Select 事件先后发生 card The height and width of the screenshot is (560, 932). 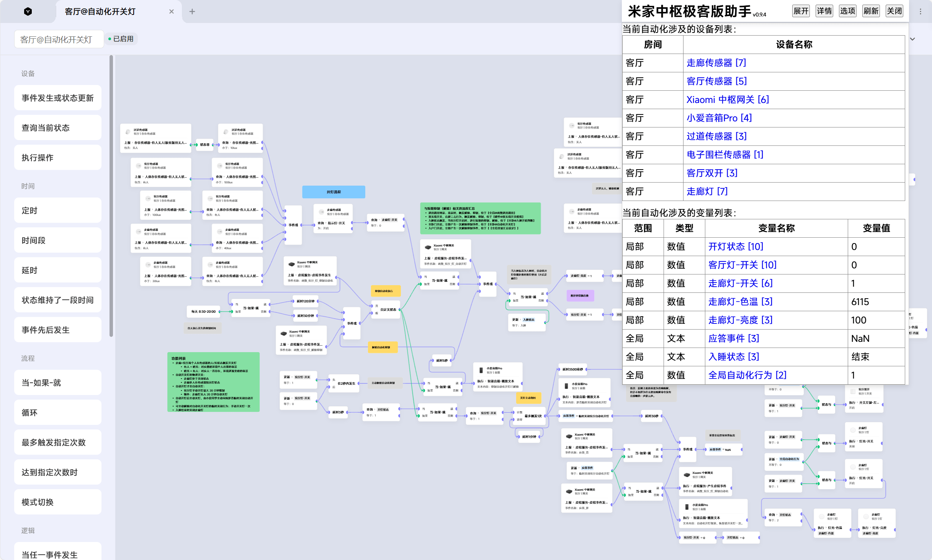tap(58, 330)
